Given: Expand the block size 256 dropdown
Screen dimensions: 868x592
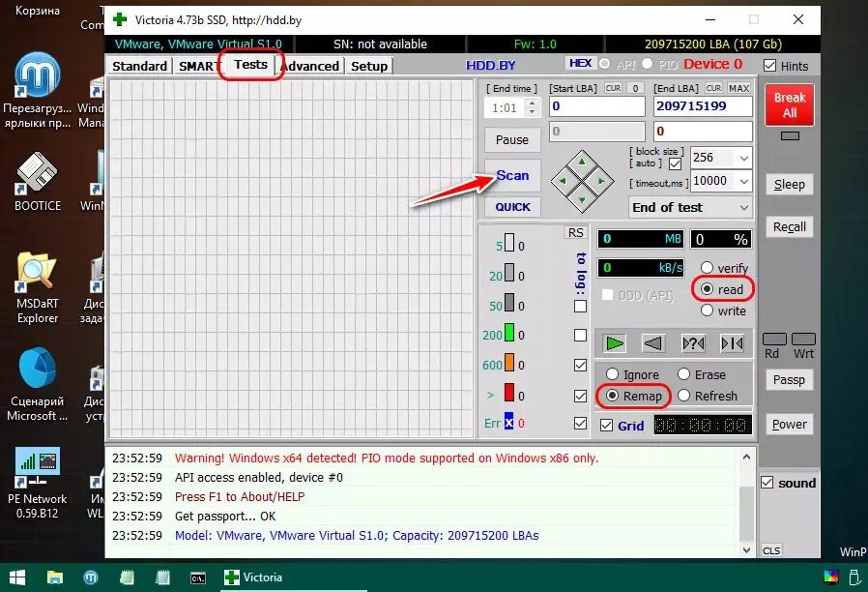Looking at the screenshot, I should (743, 158).
